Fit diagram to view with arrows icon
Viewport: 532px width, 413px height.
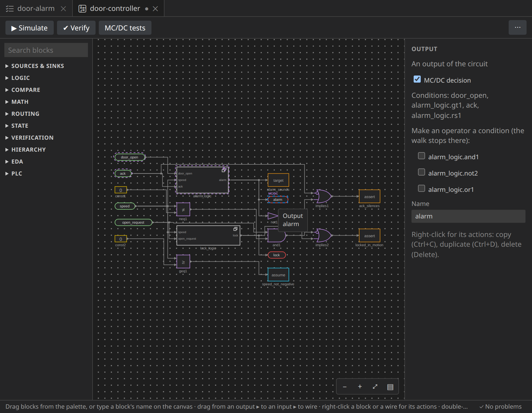[x=375, y=387]
